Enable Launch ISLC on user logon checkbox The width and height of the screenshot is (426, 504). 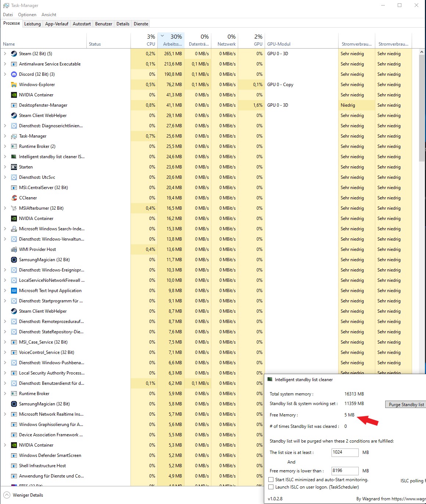coord(271,487)
